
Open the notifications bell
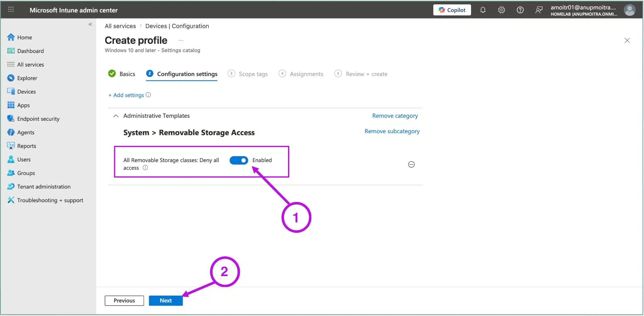[x=483, y=10]
